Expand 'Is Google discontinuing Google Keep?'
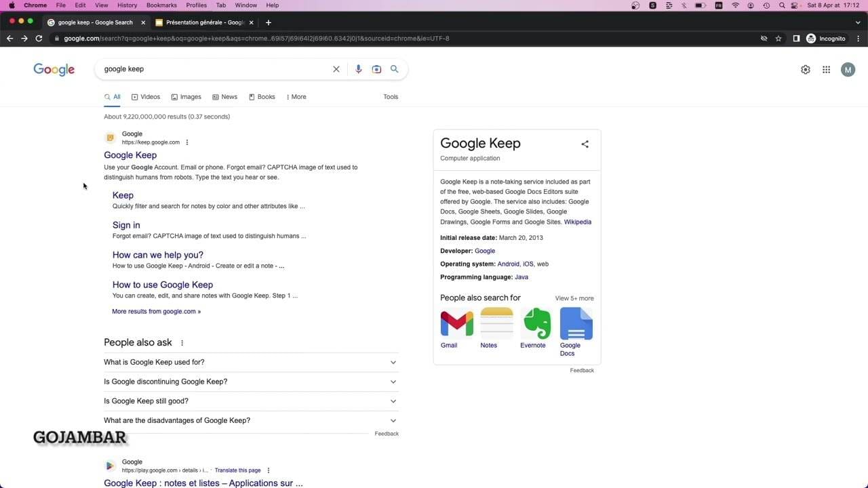This screenshot has width=868, height=488. (251, 382)
